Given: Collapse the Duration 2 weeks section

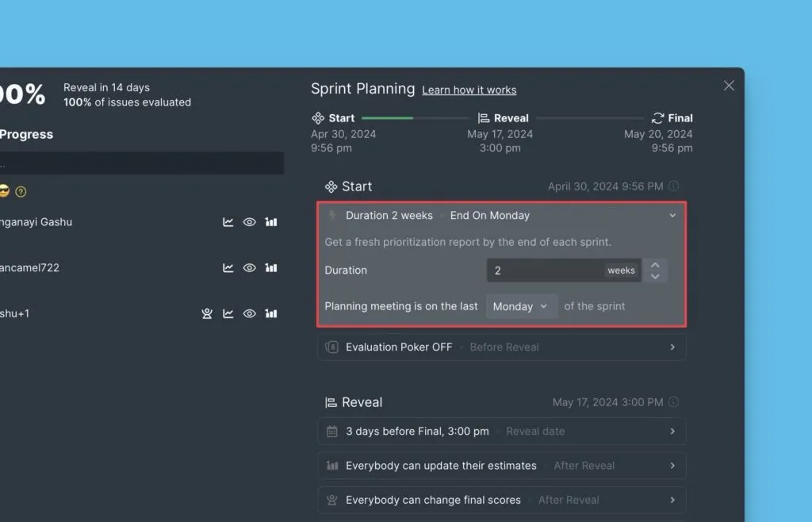Looking at the screenshot, I should [x=672, y=216].
